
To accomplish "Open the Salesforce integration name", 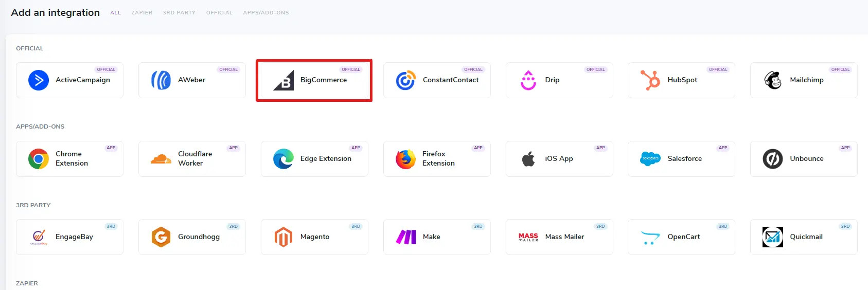I will [685, 159].
